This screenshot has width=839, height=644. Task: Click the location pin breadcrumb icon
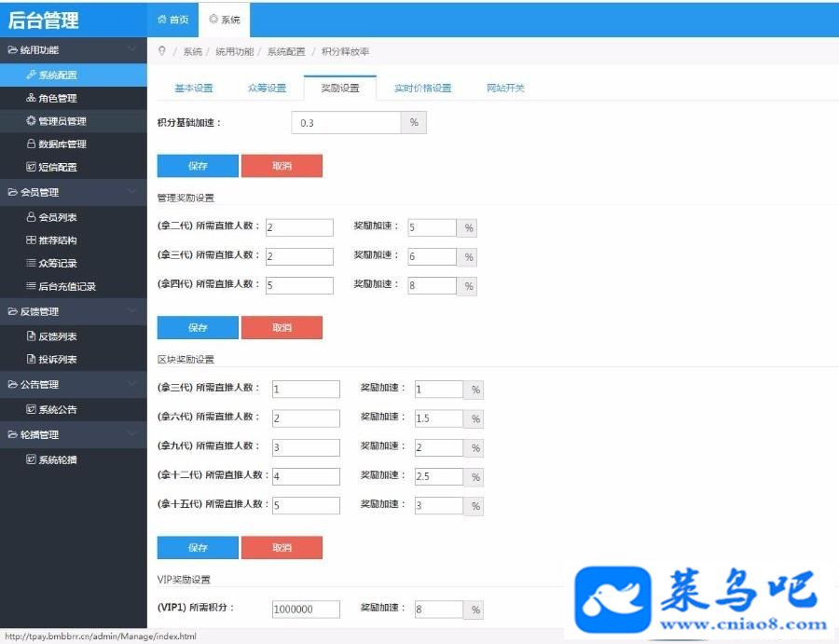pos(162,51)
